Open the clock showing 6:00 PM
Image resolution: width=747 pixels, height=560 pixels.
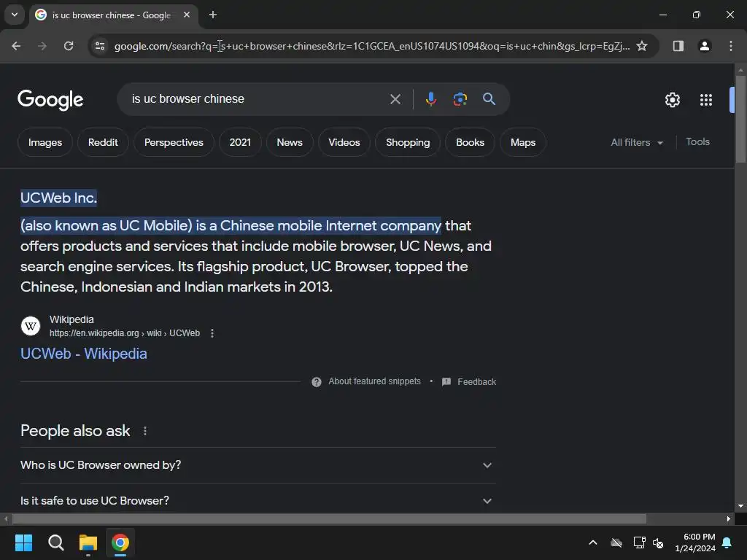coord(695,542)
